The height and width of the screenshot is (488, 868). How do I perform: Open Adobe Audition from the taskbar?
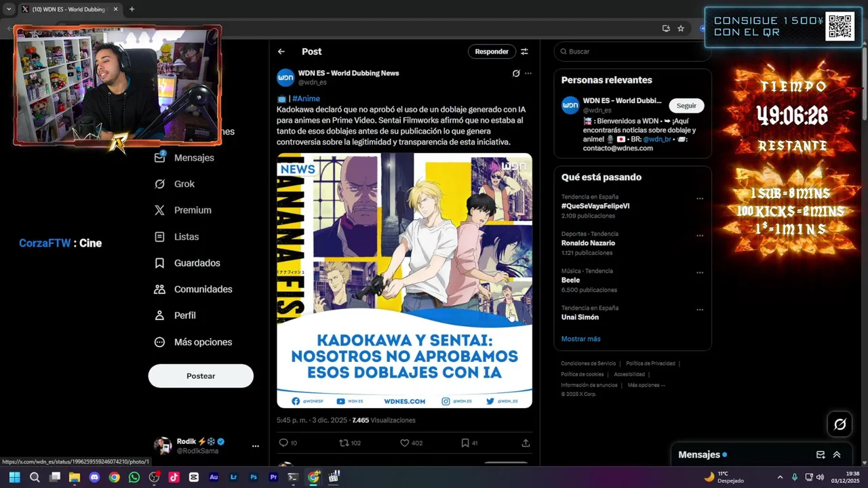[x=214, y=477]
